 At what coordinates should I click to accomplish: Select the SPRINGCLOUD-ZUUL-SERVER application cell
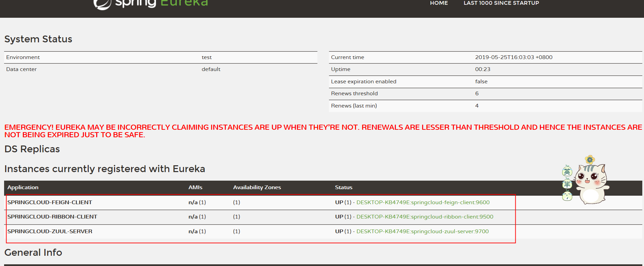50,231
